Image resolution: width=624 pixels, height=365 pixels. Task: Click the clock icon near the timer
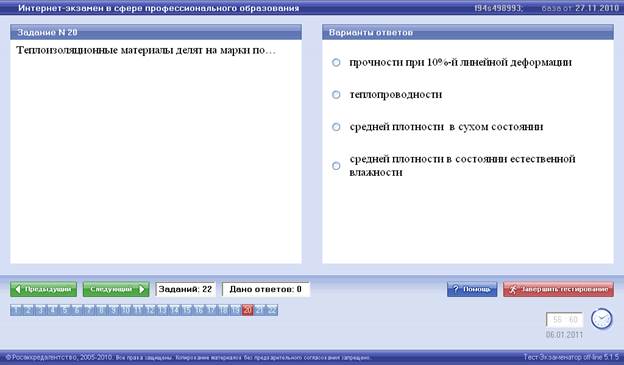(x=601, y=319)
